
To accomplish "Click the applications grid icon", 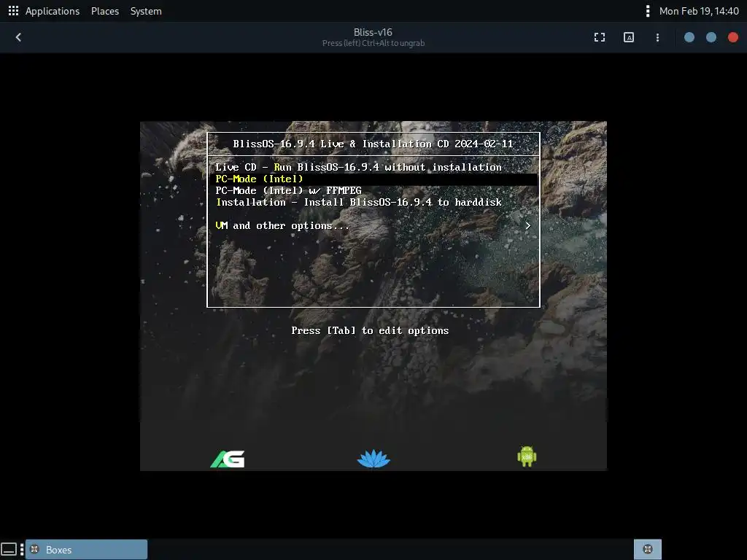I will 13,10.
